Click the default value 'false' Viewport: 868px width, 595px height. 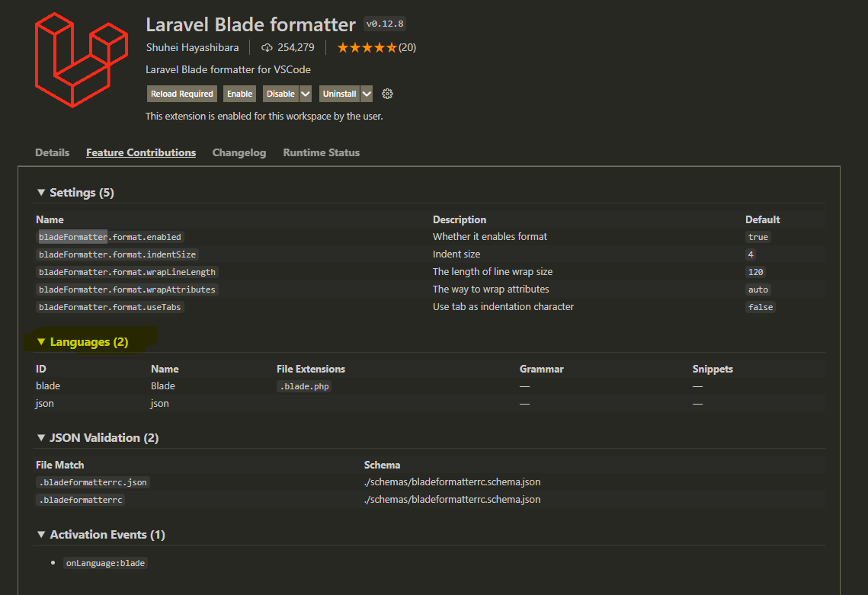pos(761,307)
